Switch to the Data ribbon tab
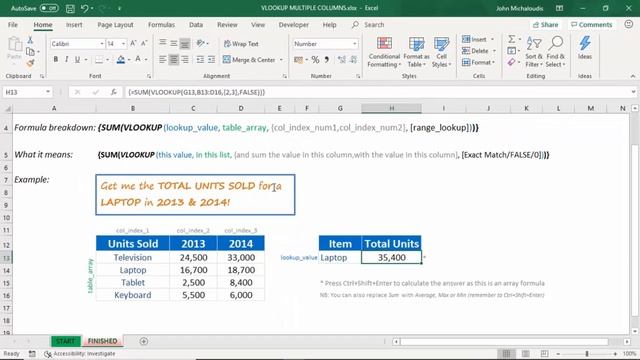Screen dimensions: 640x360 tap(196, 24)
